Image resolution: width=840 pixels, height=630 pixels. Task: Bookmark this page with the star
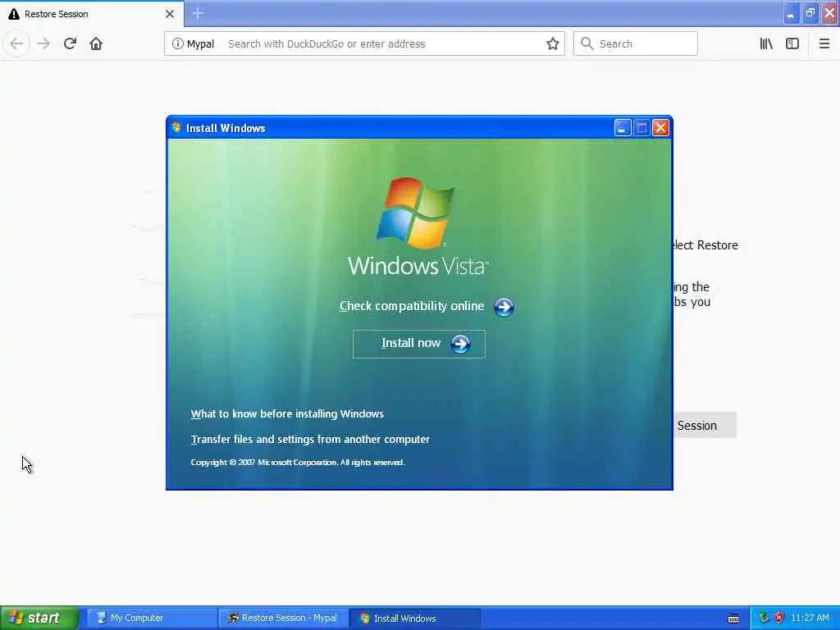pyautogui.click(x=552, y=44)
